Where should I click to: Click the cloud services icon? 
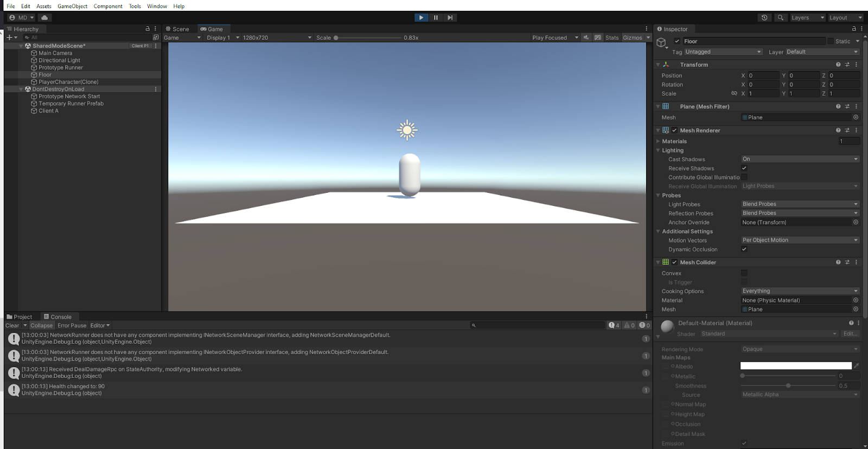point(44,17)
